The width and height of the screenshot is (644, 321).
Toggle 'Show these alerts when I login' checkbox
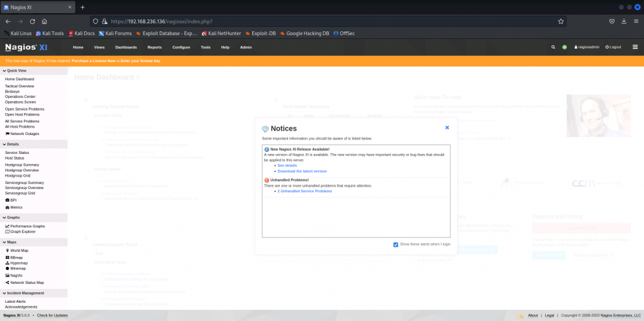coord(396,244)
